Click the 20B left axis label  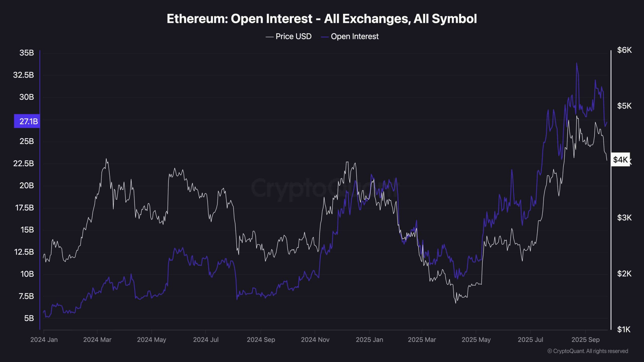[27, 186]
